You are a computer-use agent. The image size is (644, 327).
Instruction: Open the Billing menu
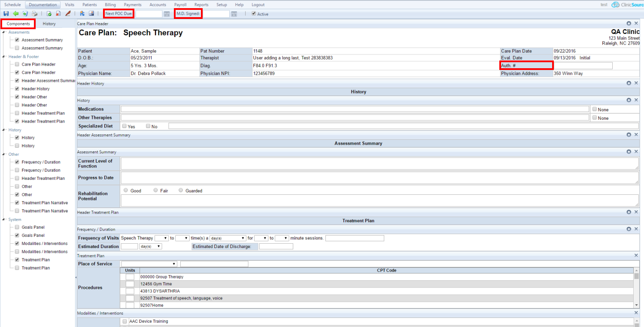click(x=110, y=5)
